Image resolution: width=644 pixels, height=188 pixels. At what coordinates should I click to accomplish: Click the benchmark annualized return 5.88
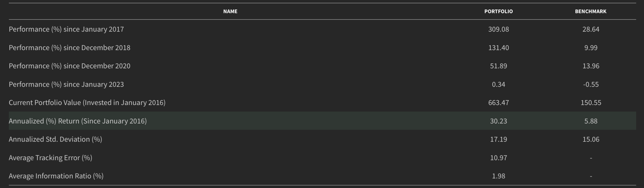[591, 121]
